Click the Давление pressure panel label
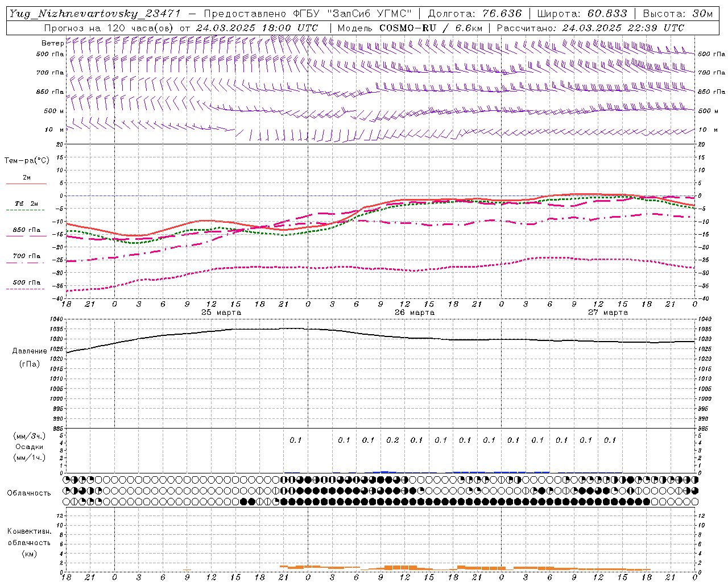This screenshot has height=582, width=728. 30,351
